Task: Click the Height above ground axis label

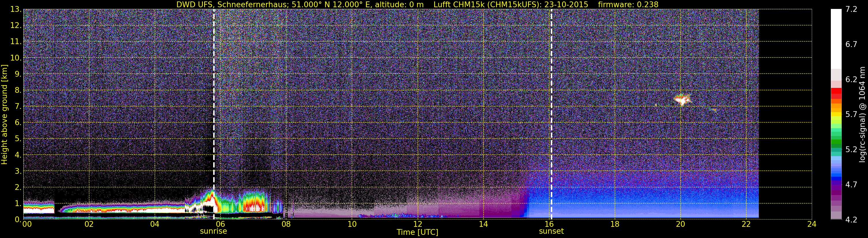Action: point(4,114)
